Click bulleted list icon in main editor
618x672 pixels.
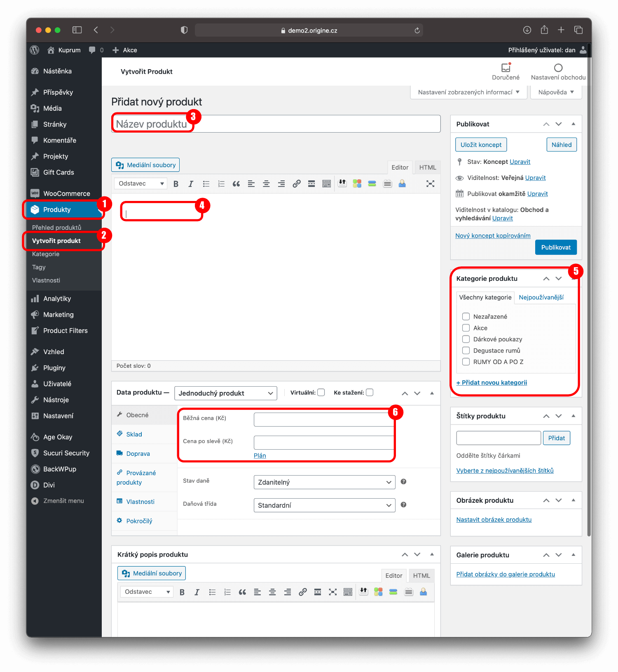206,184
